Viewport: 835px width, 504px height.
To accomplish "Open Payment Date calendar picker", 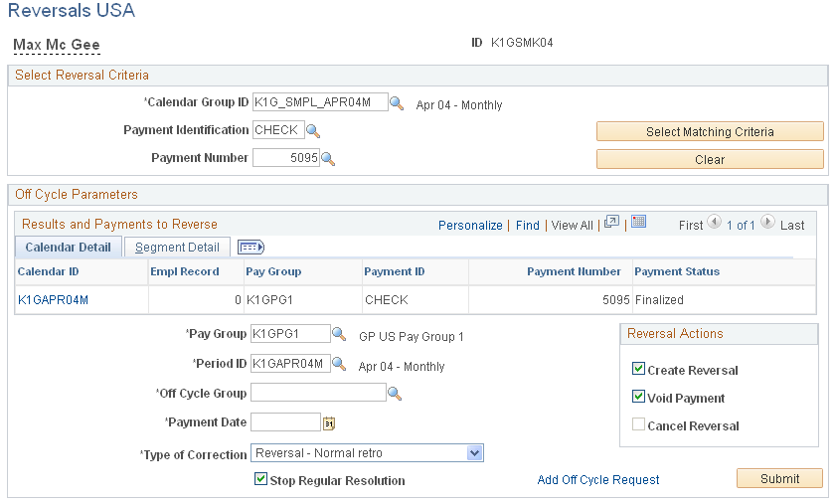I will point(329,423).
